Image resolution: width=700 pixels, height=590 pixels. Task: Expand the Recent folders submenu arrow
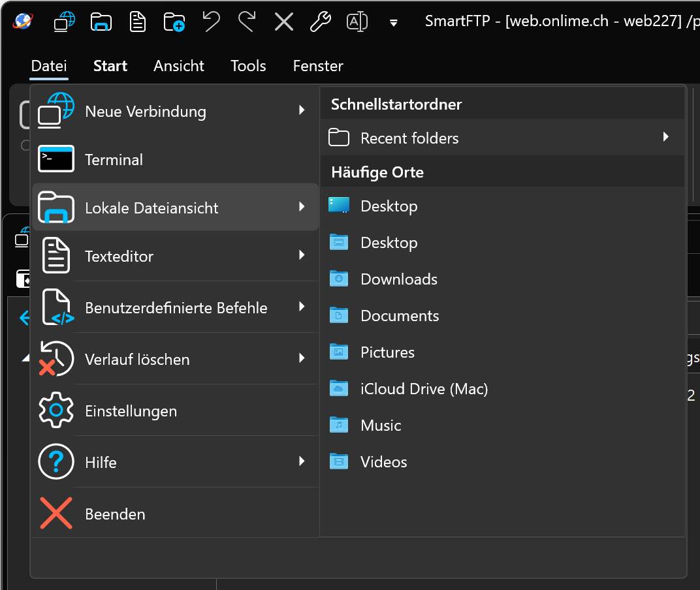click(666, 136)
